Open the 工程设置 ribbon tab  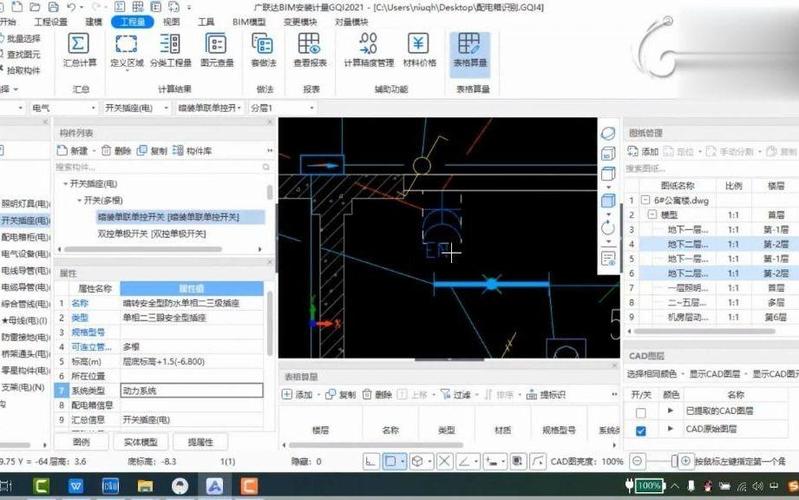[x=51, y=22]
